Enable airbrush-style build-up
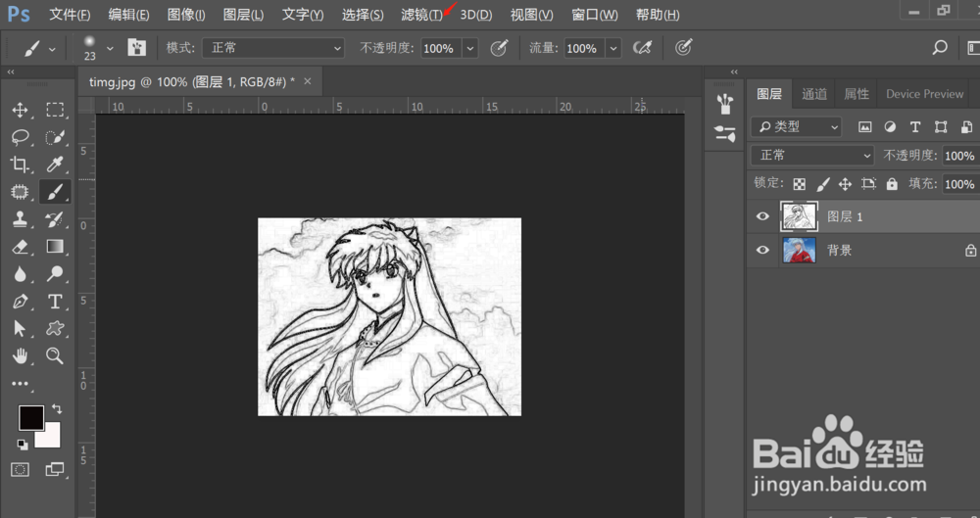The image size is (980, 518). point(643,47)
